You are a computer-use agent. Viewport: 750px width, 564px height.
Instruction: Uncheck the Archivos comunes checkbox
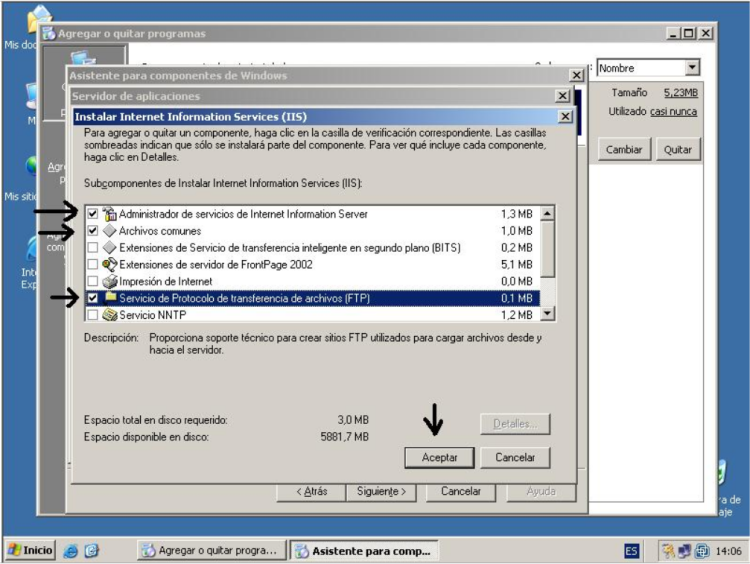point(93,231)
